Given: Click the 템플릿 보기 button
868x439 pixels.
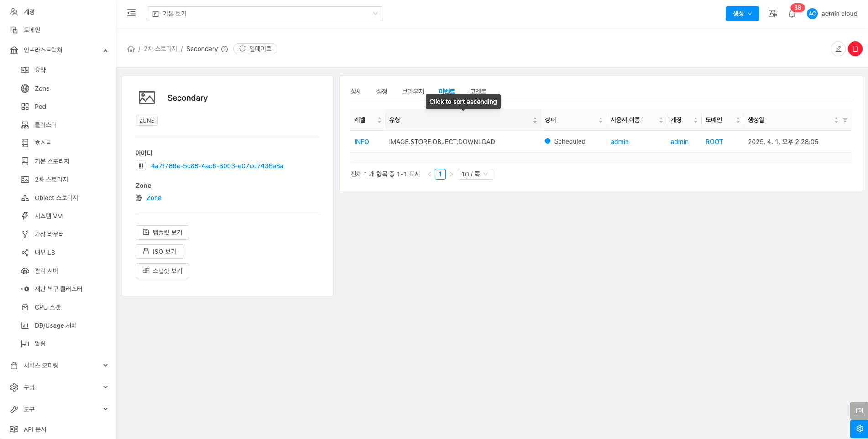Looking at the screenshot, I should pyautogui.click(x=162, y=232).
